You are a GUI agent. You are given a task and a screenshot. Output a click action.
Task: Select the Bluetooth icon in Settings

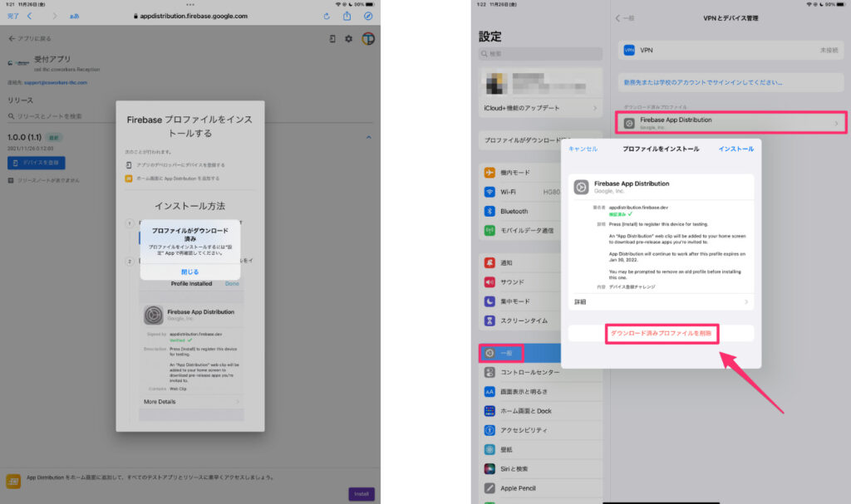pos(489,211)
